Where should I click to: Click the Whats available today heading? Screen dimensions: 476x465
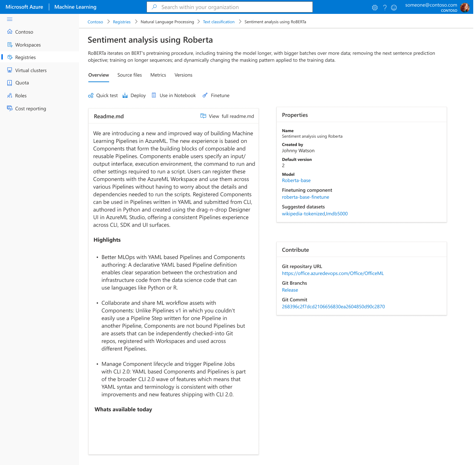coord(123,409)
